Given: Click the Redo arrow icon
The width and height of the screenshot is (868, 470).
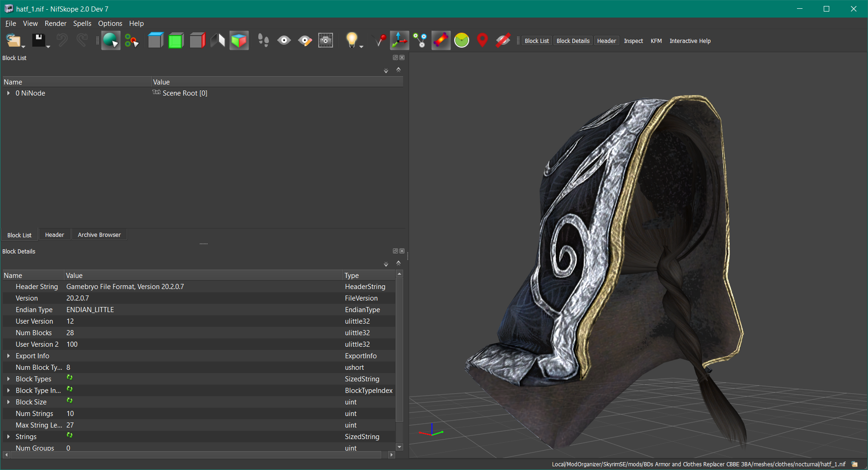Looking at the screenshot, I should 82,41.
